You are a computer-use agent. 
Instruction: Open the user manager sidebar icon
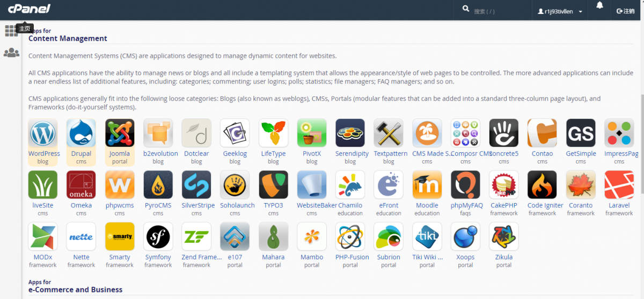11,53
